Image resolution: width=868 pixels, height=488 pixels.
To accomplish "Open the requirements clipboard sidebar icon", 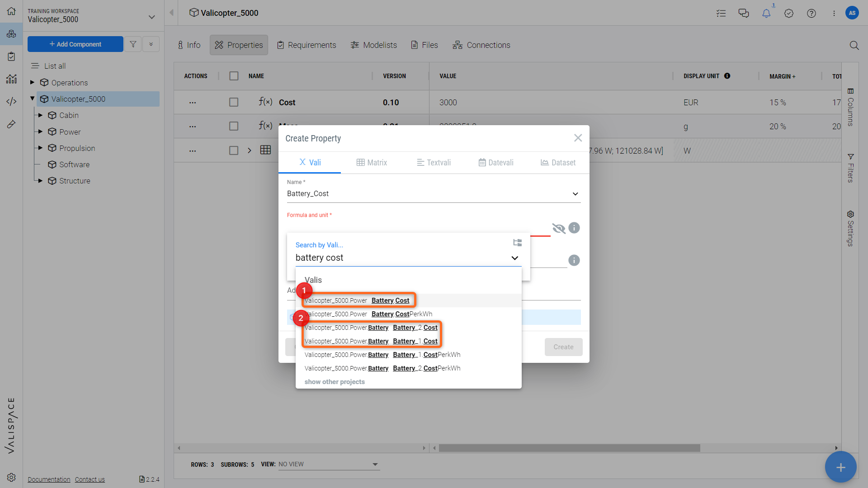I will point(11,56).
